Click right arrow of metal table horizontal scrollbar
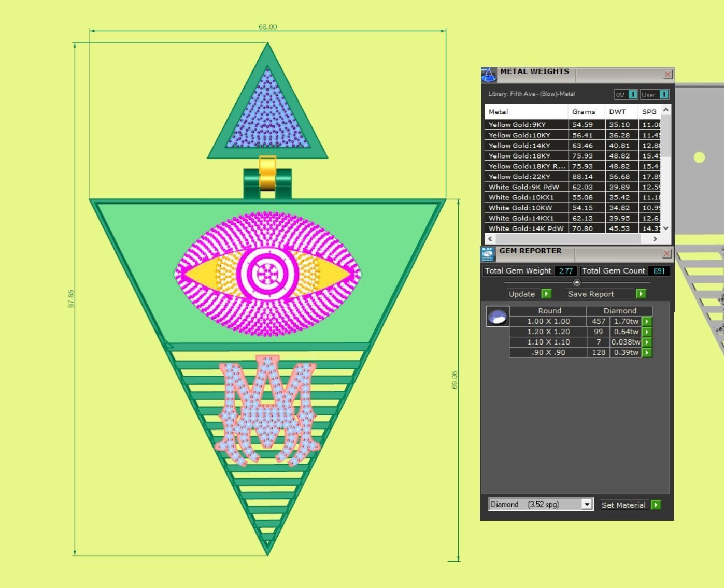The height and width of the screenshot is (588, 724). tap(655, 239)
